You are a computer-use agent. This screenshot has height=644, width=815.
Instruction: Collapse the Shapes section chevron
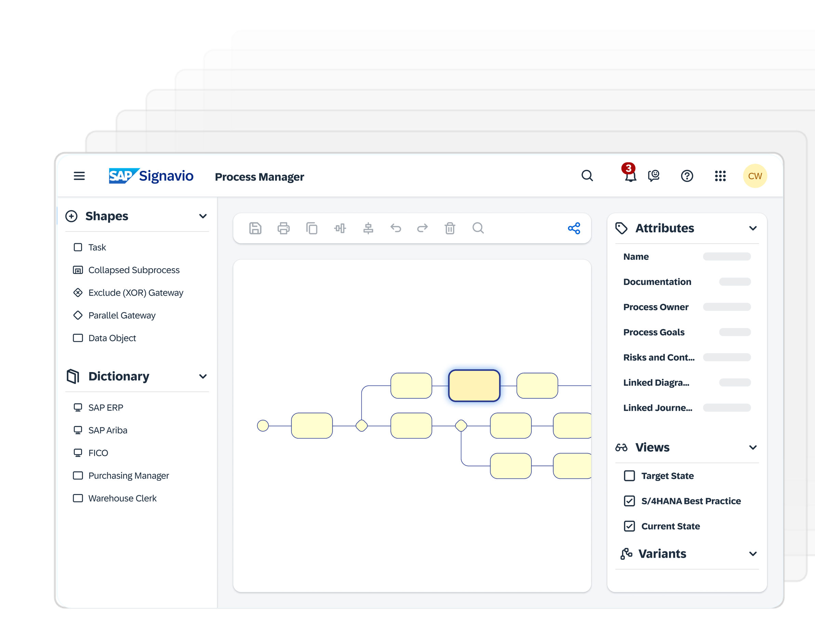tap(203, 216)
